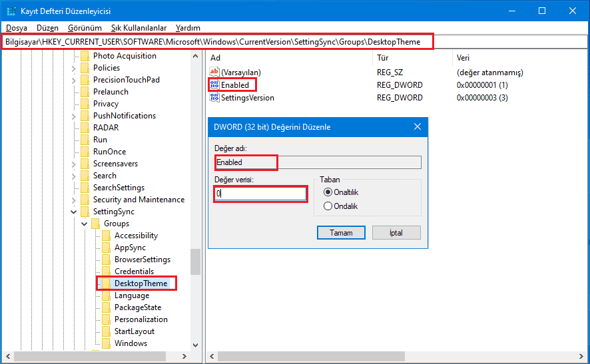Open the Sık Kullanılanlar menu
The image size is (590, 364).
tap(139, 28)
